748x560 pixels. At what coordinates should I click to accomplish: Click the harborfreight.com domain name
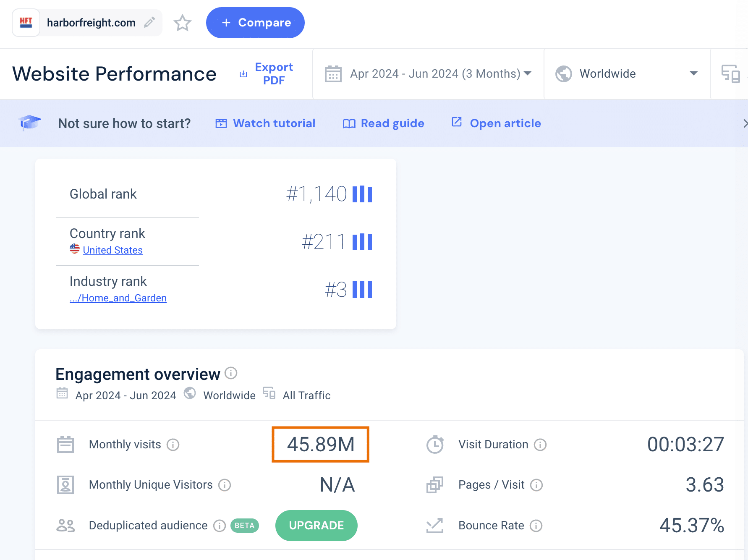click(x=91, y=23)
